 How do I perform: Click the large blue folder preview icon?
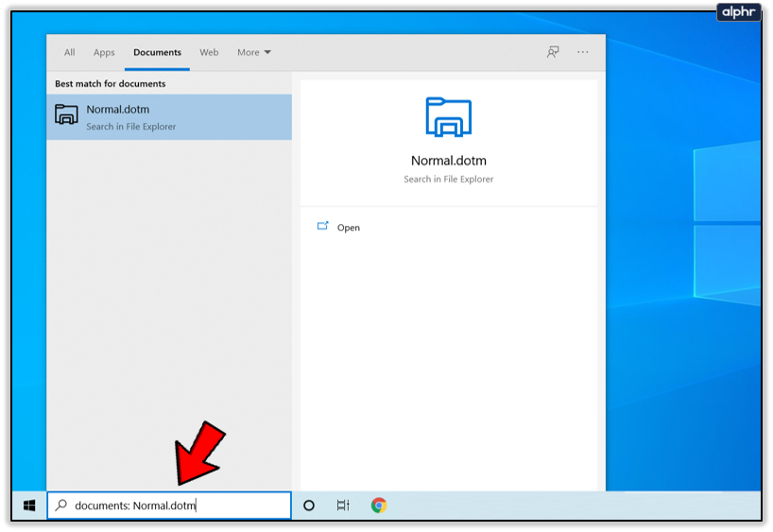point(448,117)
